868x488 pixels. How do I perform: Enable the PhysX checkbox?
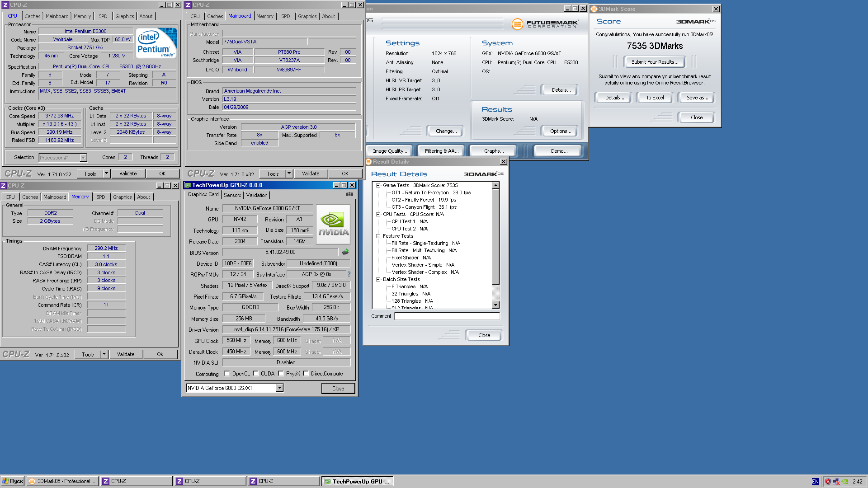tap(281, 374)
